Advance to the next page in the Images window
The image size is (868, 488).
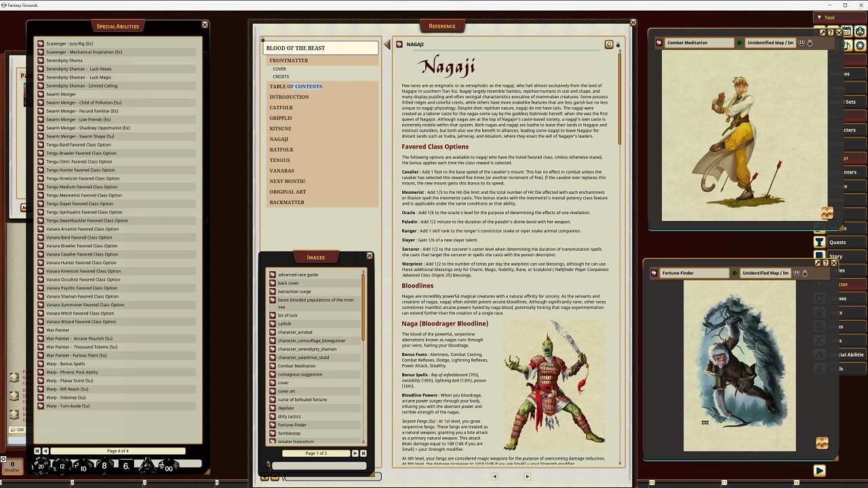click(x=355, y=453)
